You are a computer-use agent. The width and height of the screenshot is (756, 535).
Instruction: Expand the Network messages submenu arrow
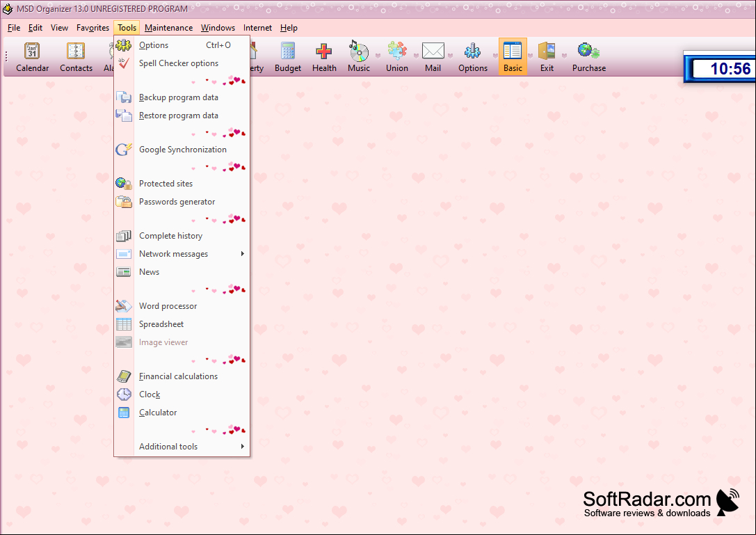tap(243, 254)
